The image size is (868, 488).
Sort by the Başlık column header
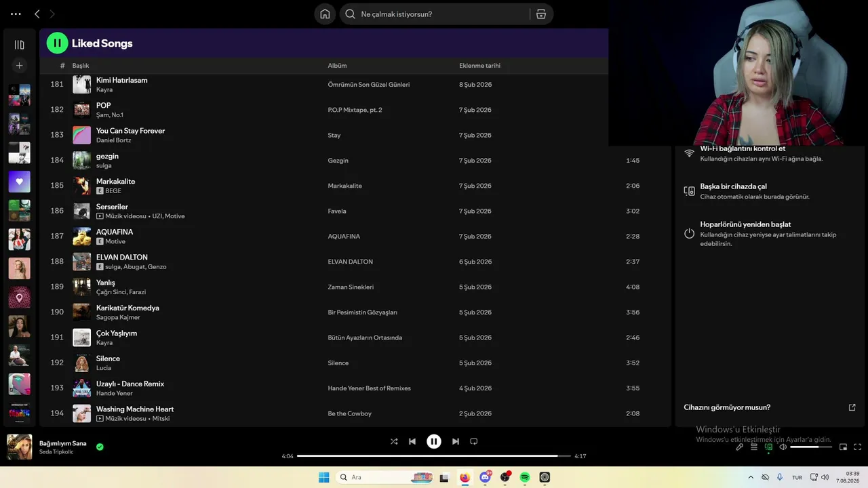81,66
